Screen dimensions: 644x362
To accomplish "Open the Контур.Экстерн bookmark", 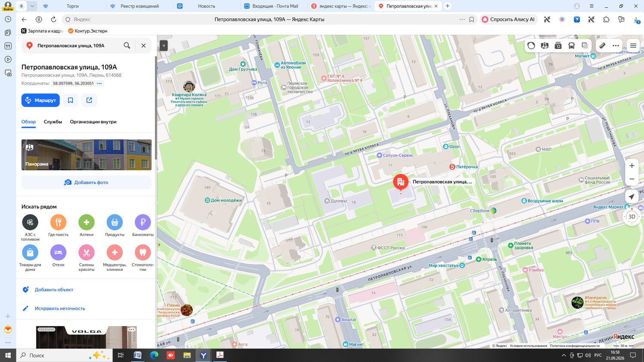I will [x=88, y=31].
